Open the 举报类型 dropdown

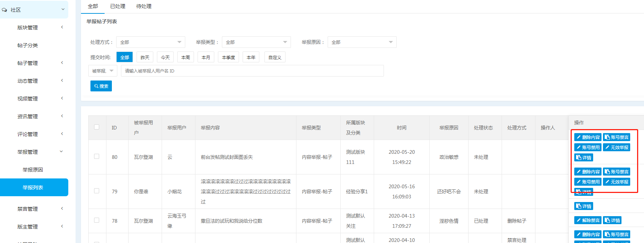(256, 42)
